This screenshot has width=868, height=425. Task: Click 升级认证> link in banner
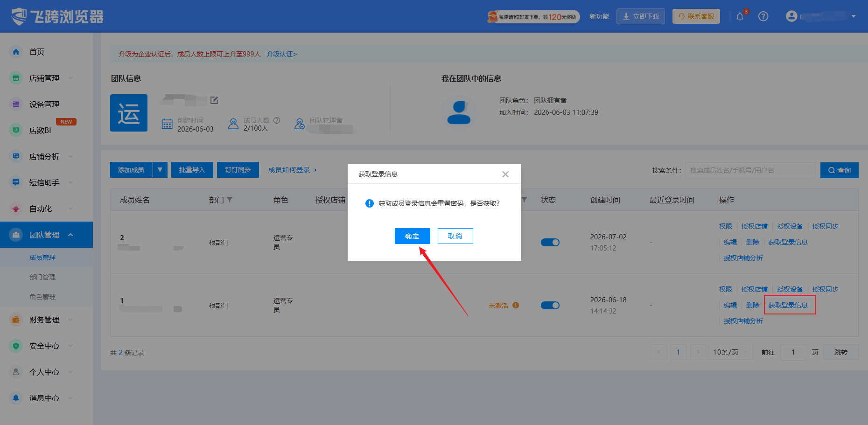coord(281,54)
